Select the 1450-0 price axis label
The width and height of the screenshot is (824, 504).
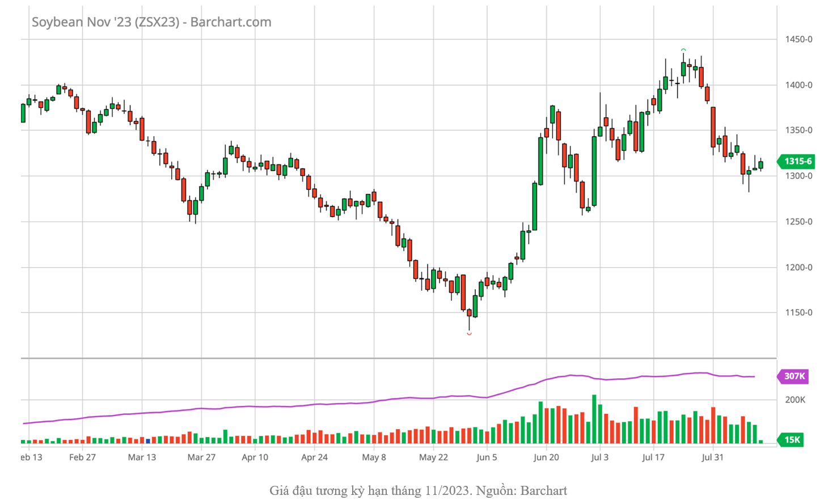[798, 39]
